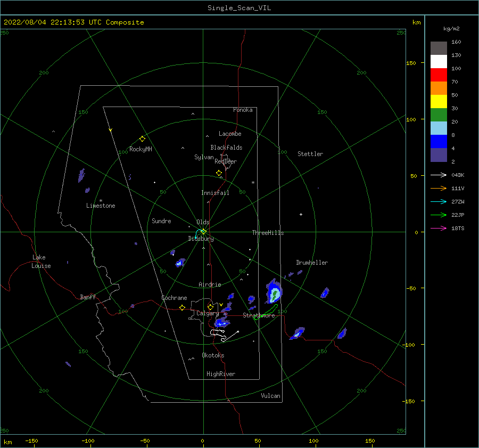Click the Lake Louise label
This screenshot has width=479, height=448.
[41, 262]
